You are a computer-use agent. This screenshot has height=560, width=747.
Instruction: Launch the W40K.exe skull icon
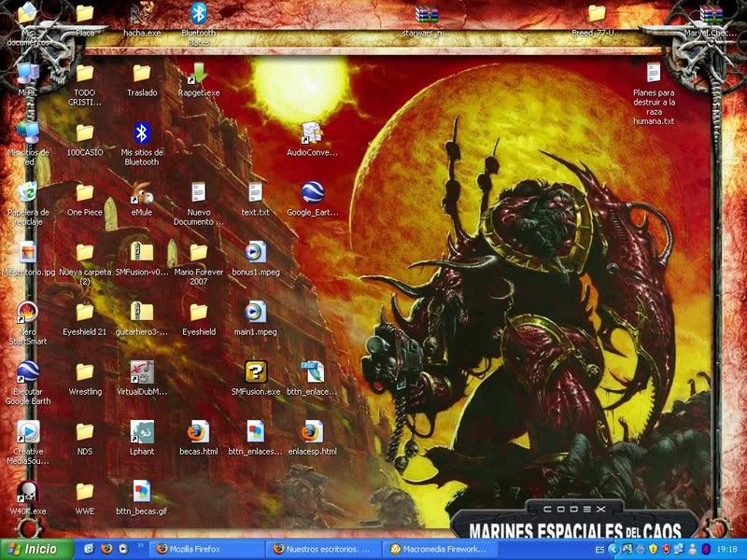click(x=28, y=492)
